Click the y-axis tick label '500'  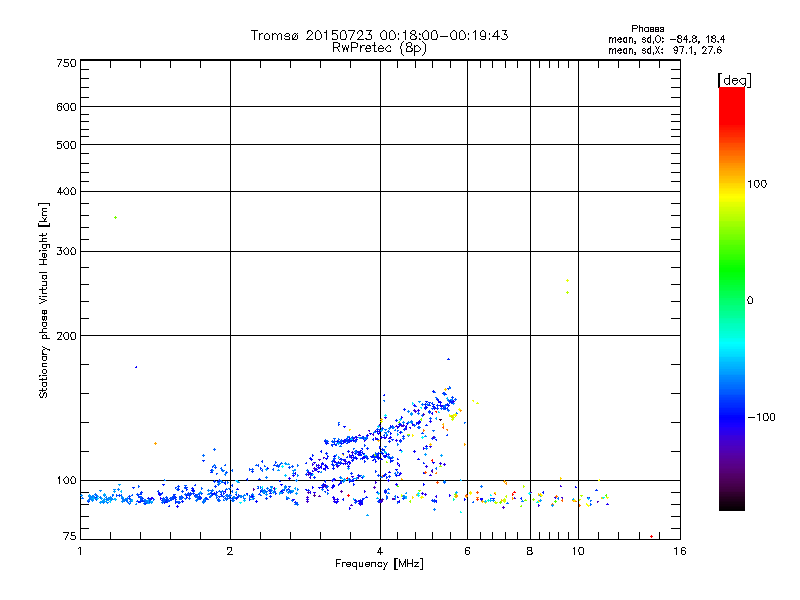point(66,145)
